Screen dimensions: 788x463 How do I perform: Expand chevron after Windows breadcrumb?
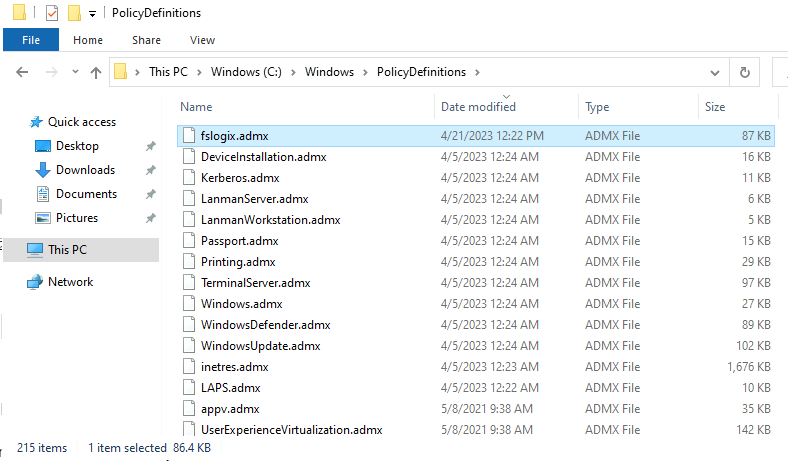[365, 72]
